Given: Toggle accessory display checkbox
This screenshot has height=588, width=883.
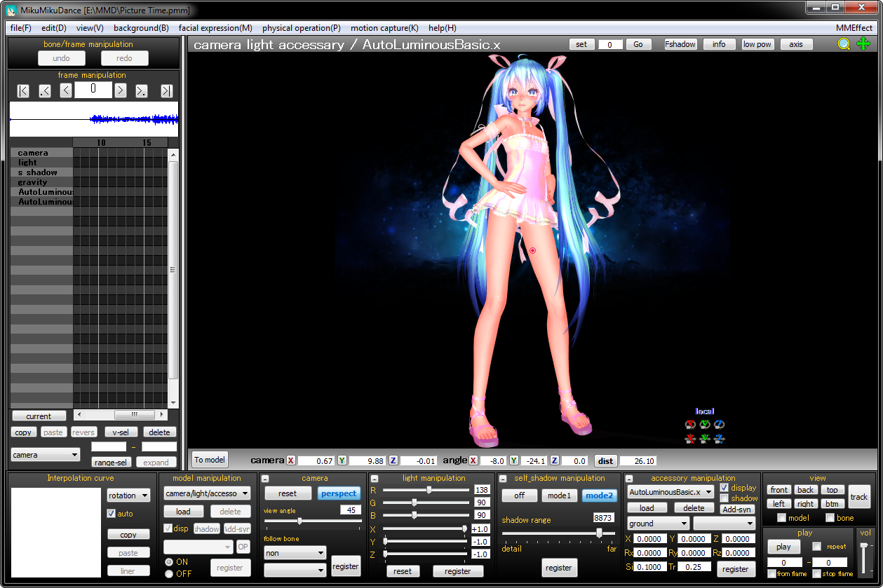Looking at the screenshot, I should tap(724, 488).
